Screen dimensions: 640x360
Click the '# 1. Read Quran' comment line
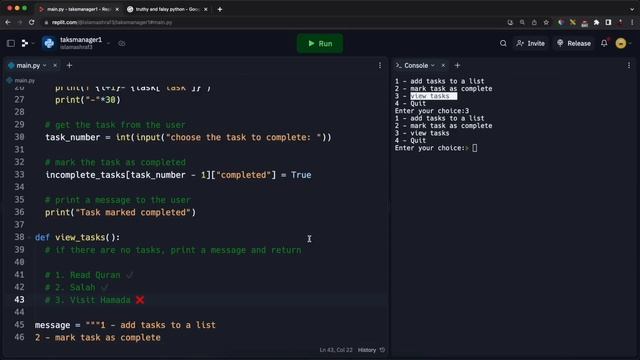pyautogui.click(x=89, y=275)
